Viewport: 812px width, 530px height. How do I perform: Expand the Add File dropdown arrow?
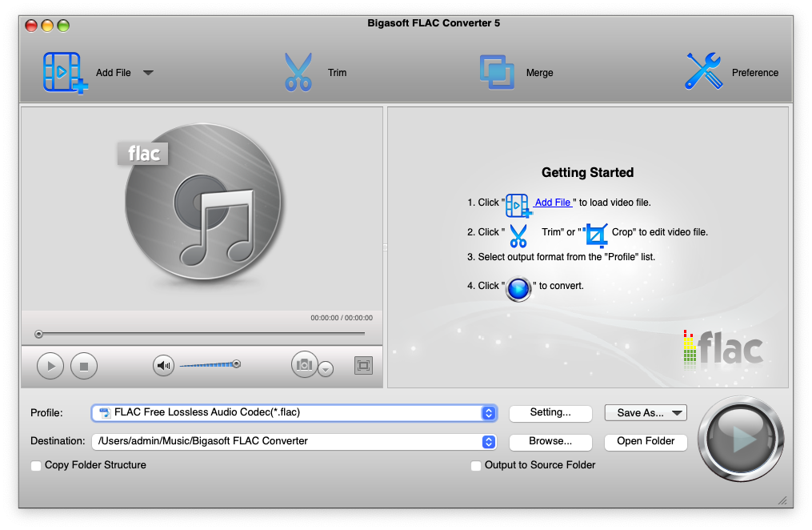(x=148, y=73)
